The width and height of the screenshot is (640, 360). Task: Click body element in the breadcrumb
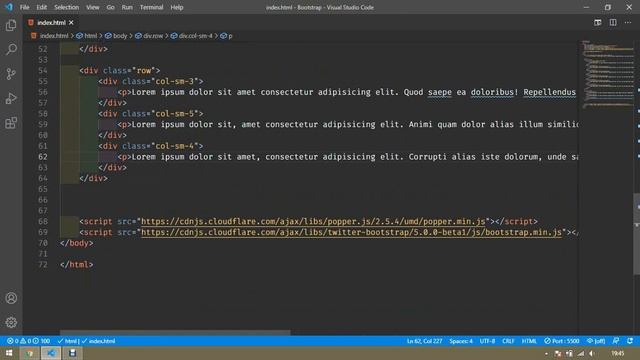[116, 36]
